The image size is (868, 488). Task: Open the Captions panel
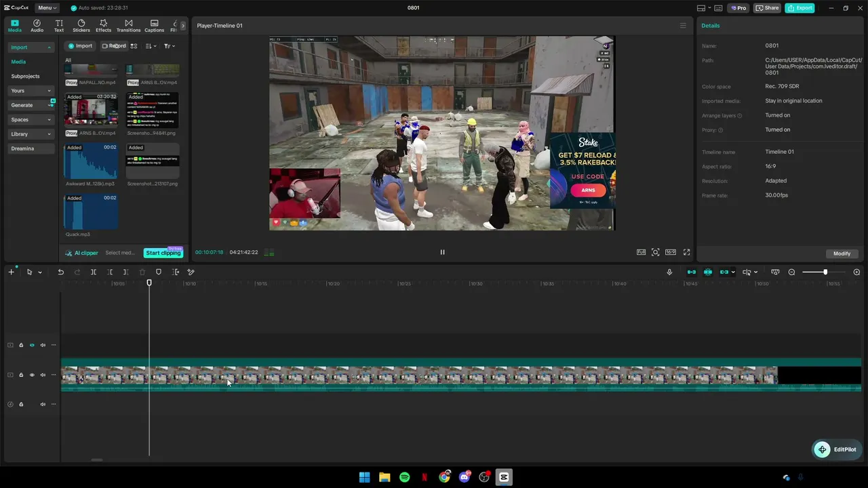pyautogui.click(x=154, y=26)
